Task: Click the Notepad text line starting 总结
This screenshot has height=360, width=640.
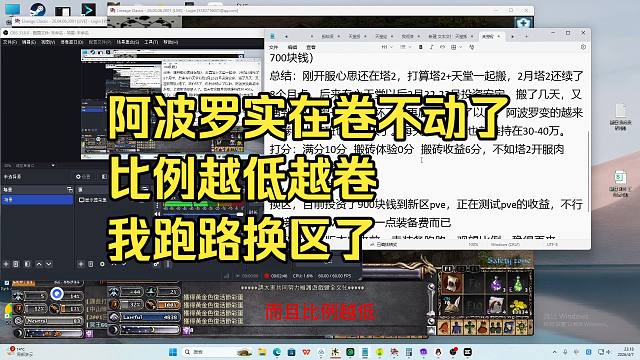Action: coord(426,76)
